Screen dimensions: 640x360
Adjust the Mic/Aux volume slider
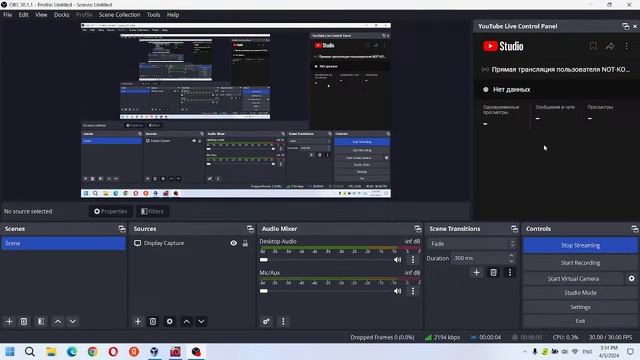tap(326, 291)
